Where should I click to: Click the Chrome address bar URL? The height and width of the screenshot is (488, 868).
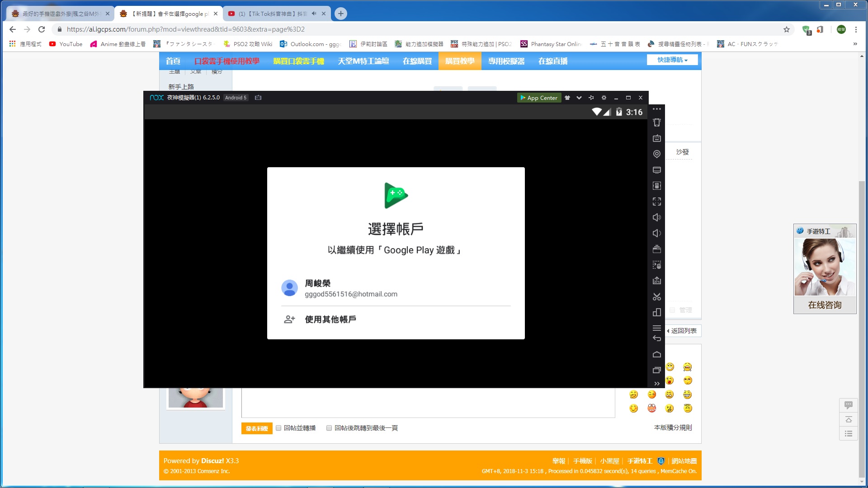[x=186, y=29]
